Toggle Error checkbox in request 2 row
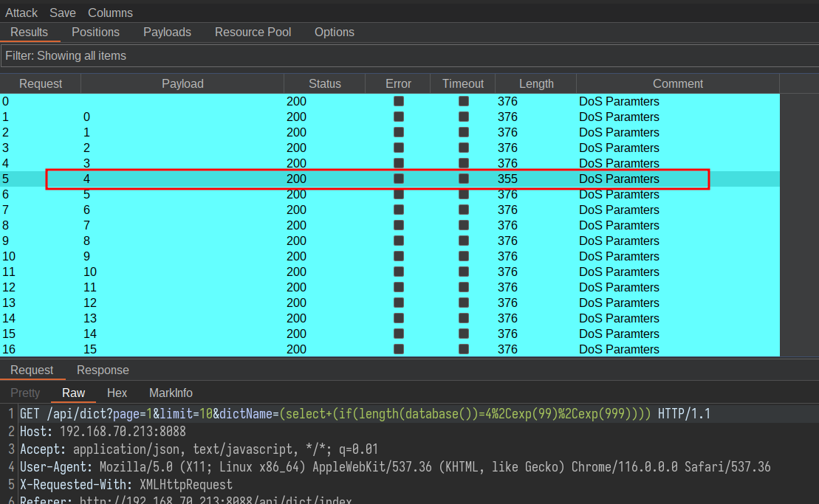819x504 pixels. [399, 133]
